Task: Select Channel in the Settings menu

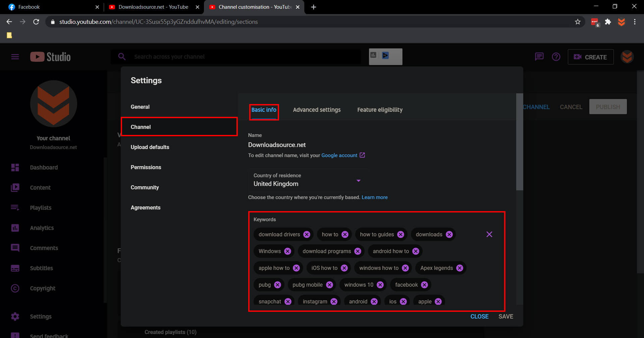Action: pos(179,127)
